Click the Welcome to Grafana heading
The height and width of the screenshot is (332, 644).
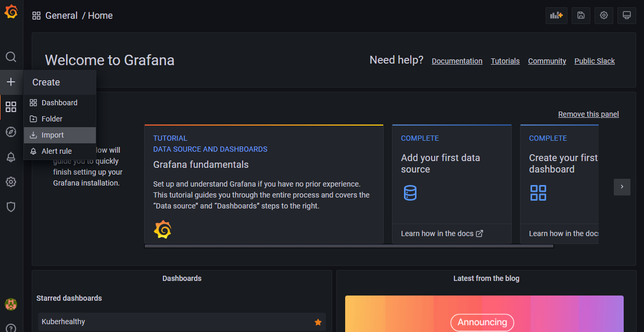click(110, 60)
